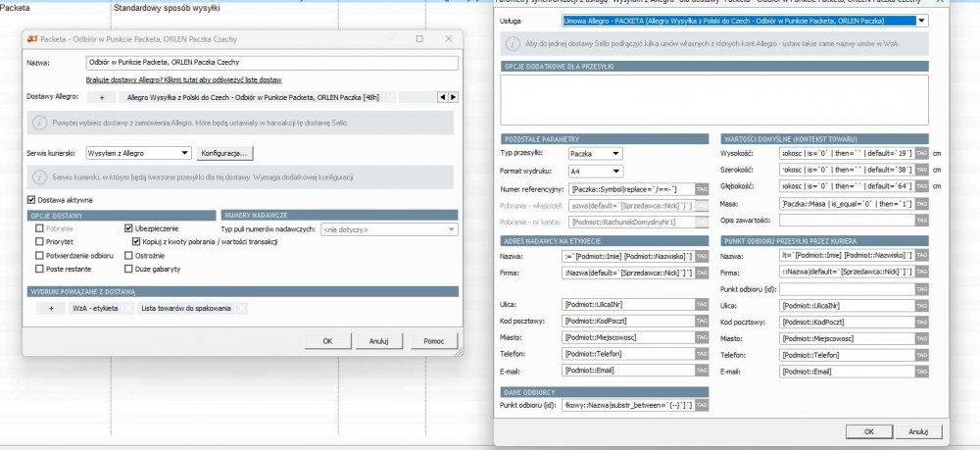Remove Lista towarów do spakowania tag
This screenshot has width=980, height=450.
241,308
